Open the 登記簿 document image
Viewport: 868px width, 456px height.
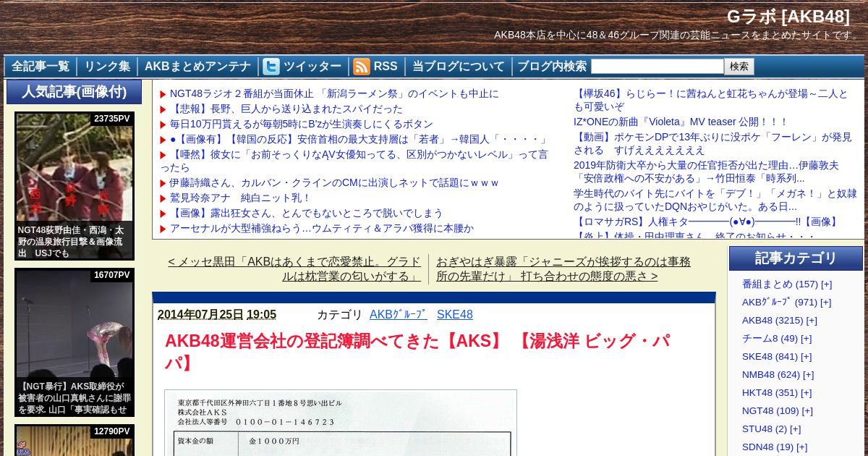coord(341,423)
